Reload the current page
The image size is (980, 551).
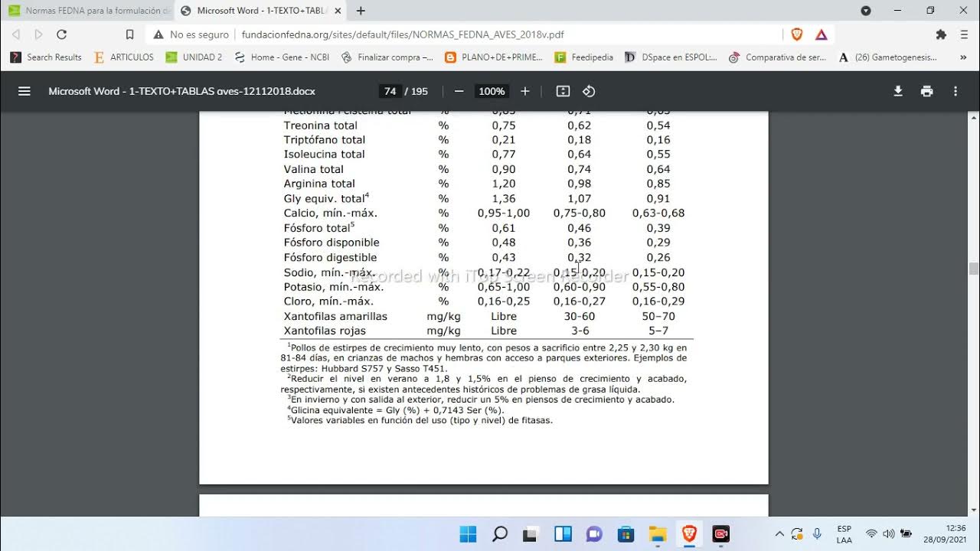62,34
